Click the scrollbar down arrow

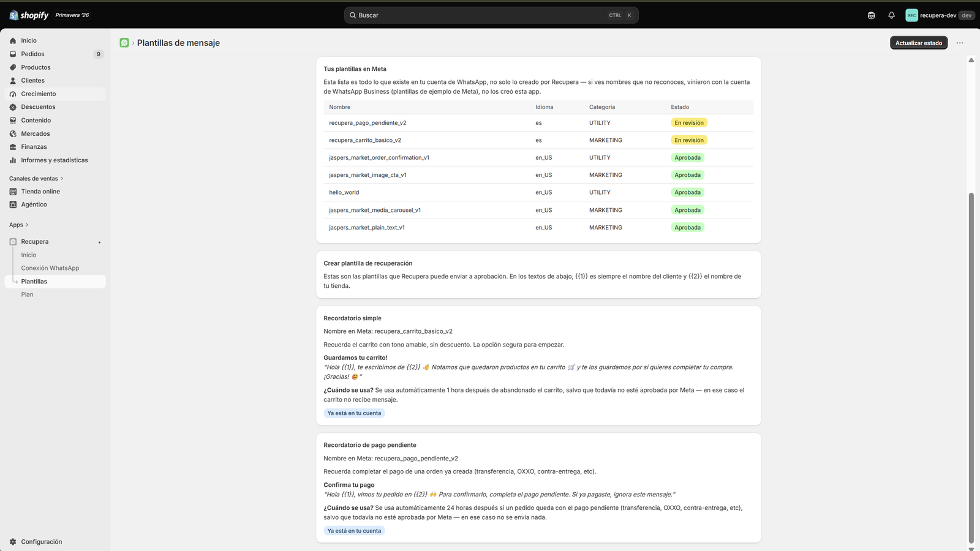pyautogui.click(x=971, y=548)
